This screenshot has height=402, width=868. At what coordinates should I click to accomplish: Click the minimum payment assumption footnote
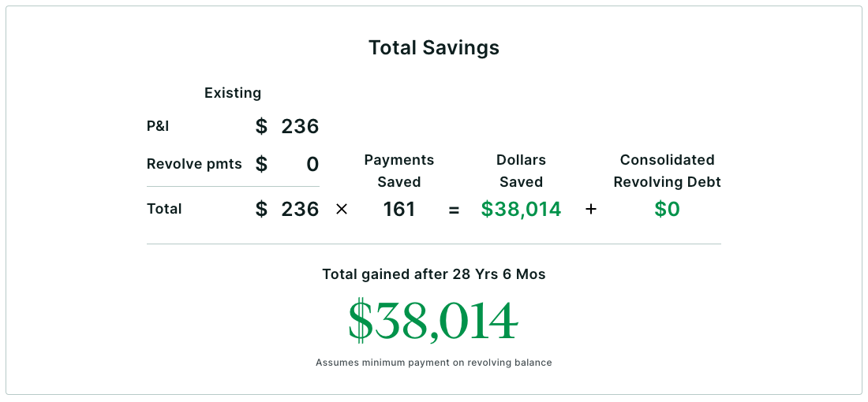pyautogui.click(x=434, y=363)
